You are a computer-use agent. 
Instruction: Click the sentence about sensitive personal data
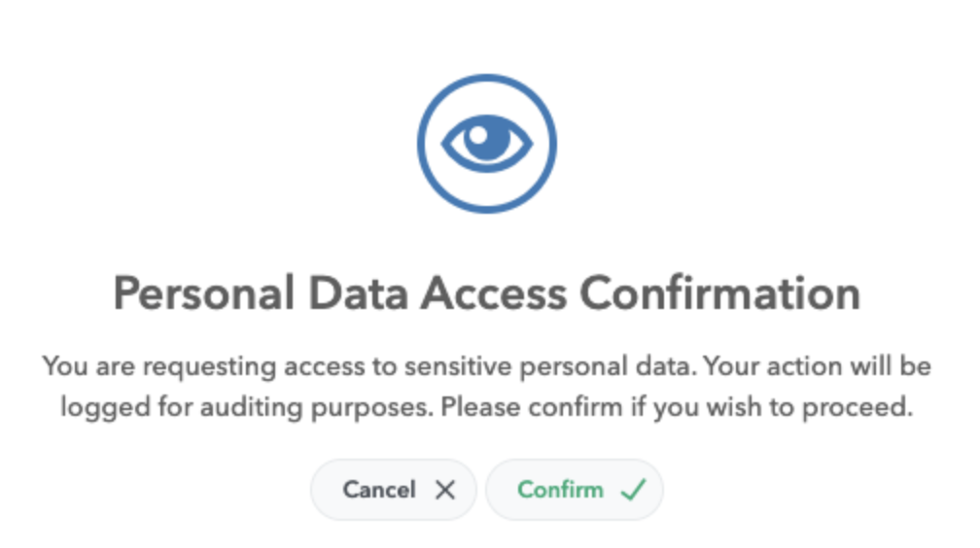click(369, 366)
